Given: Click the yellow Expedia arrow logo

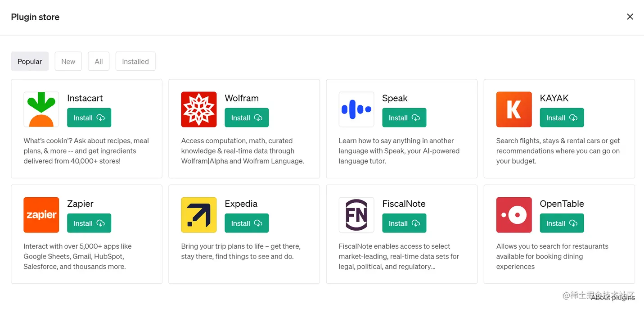Looking at the screenshot, I should (199, 215).
